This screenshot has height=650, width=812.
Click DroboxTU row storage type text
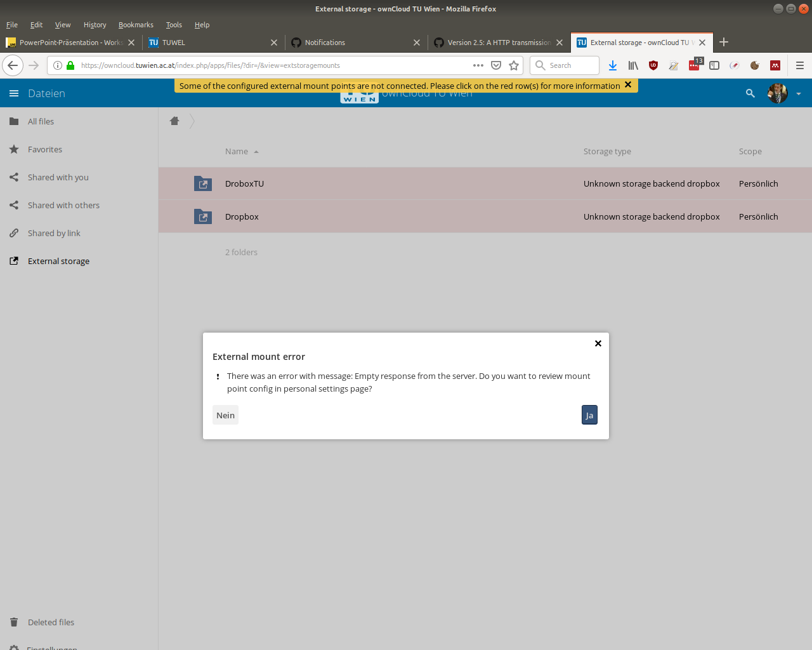(x=652, y=183)
